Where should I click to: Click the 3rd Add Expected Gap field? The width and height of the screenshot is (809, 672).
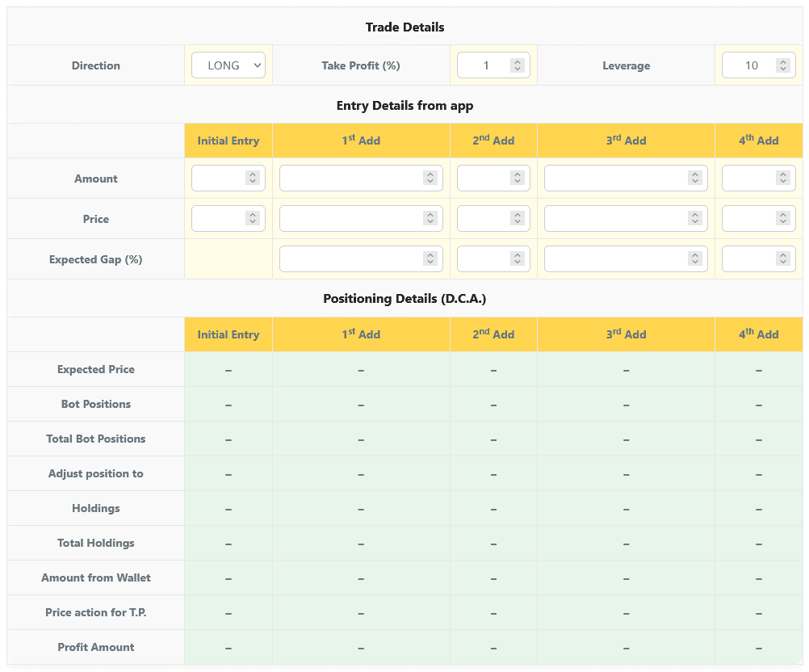(x=626, y=258)
